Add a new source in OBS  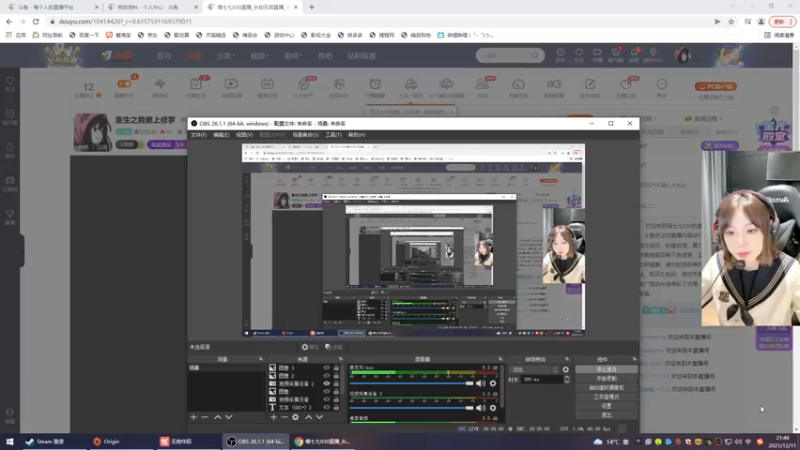coord(273,417)
